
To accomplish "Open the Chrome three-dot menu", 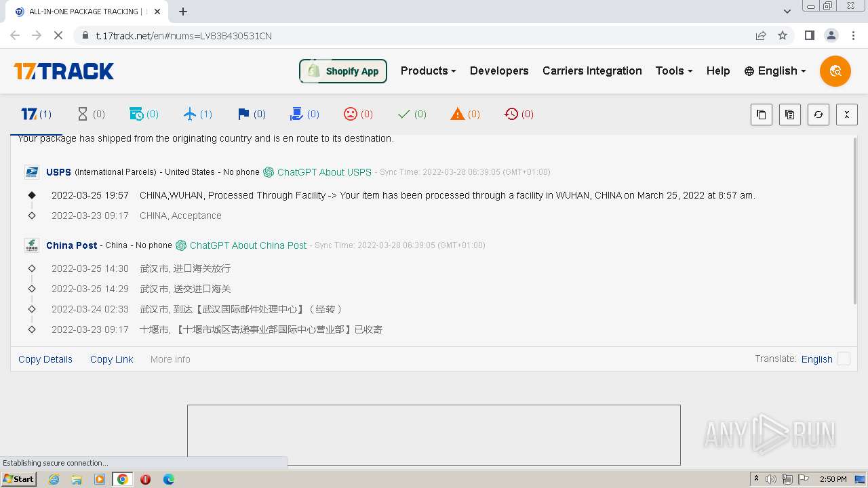I will point(853,35).
